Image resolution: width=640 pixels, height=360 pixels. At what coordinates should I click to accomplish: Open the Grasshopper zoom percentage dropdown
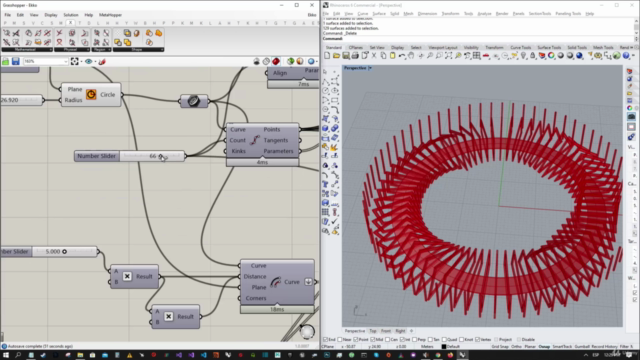click(x=65, y=61)
